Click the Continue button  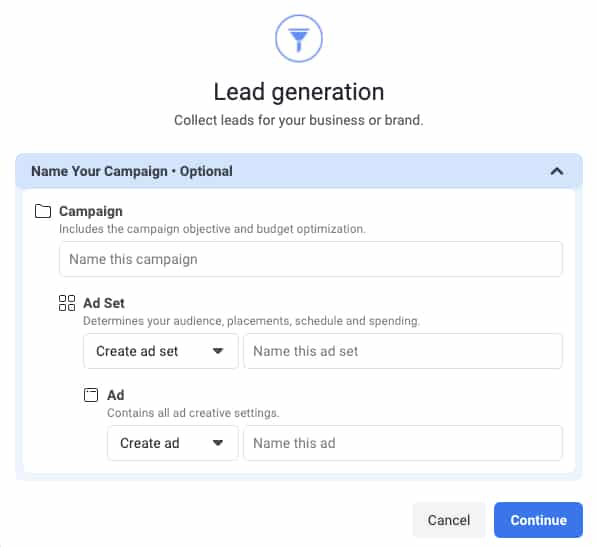point(538,520)
